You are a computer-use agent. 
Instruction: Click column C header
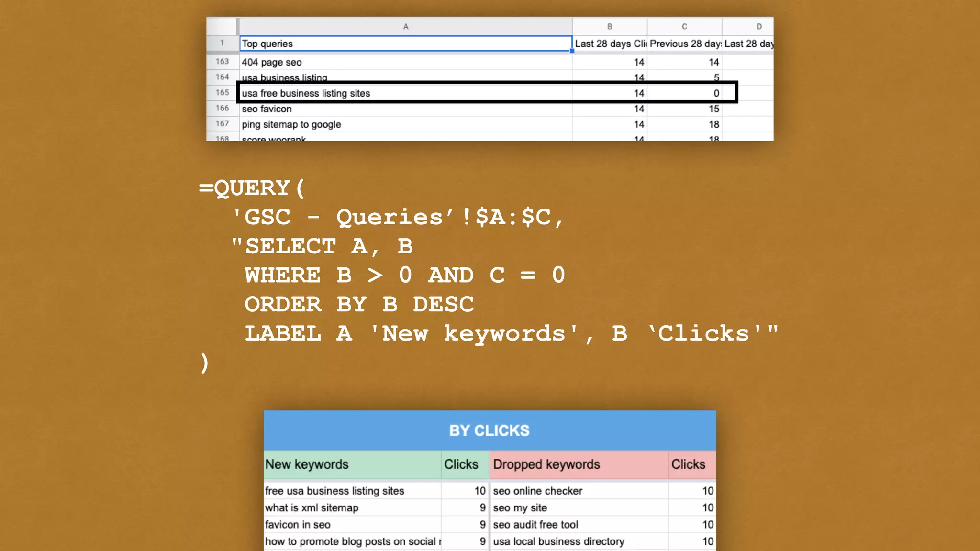pyautogui.click(x=684, y=26)
